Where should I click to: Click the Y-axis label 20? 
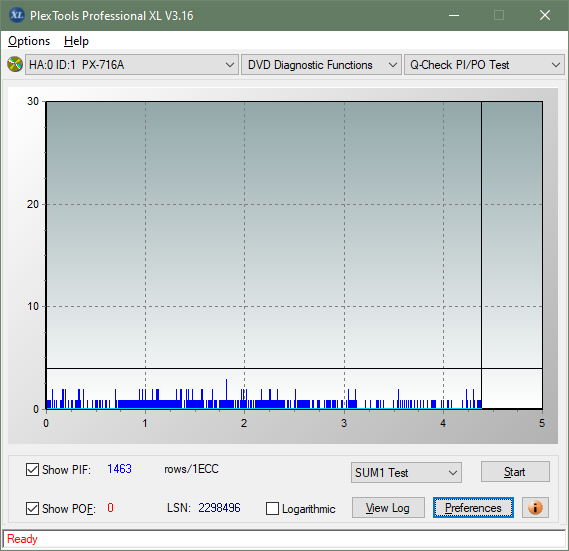coord(33,204)
